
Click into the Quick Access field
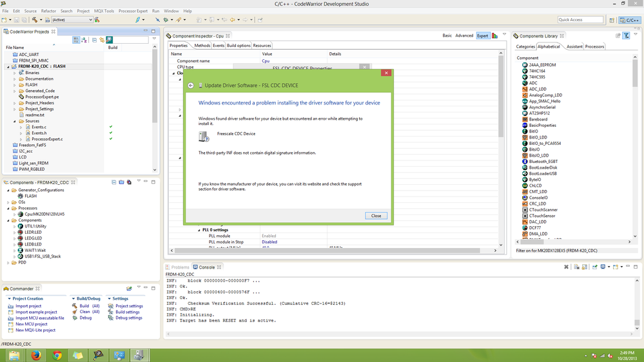click(580, 20)
